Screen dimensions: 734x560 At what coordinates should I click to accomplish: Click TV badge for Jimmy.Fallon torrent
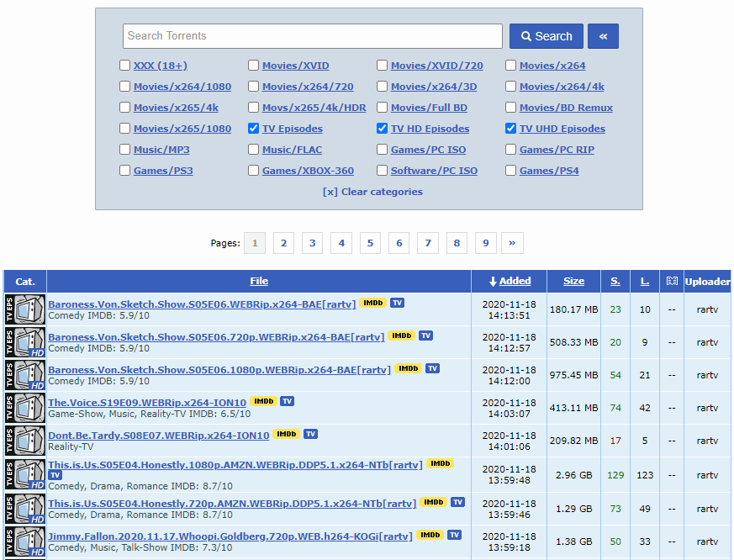[454, 535]
